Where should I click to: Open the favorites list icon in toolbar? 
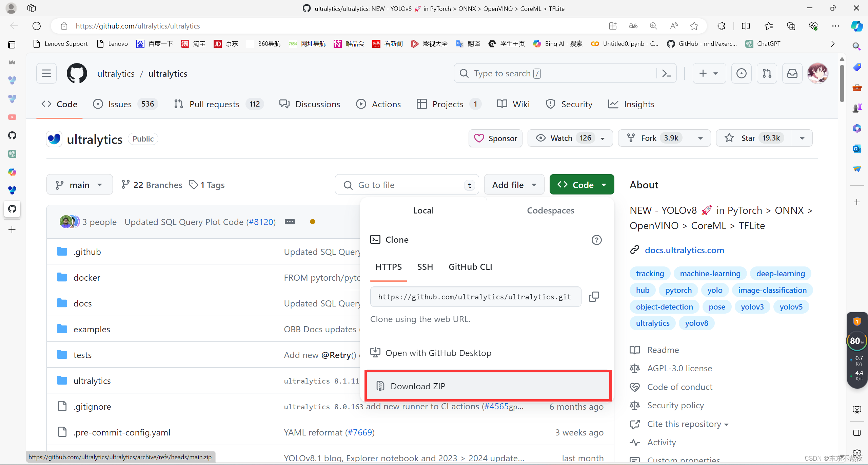click(x=769, y=26)
